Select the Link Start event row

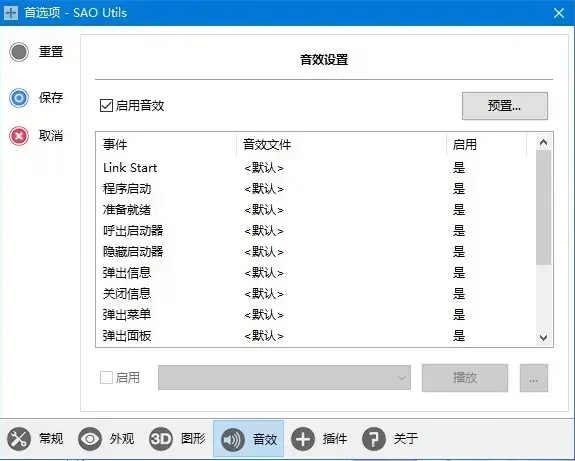coord(316,168)
